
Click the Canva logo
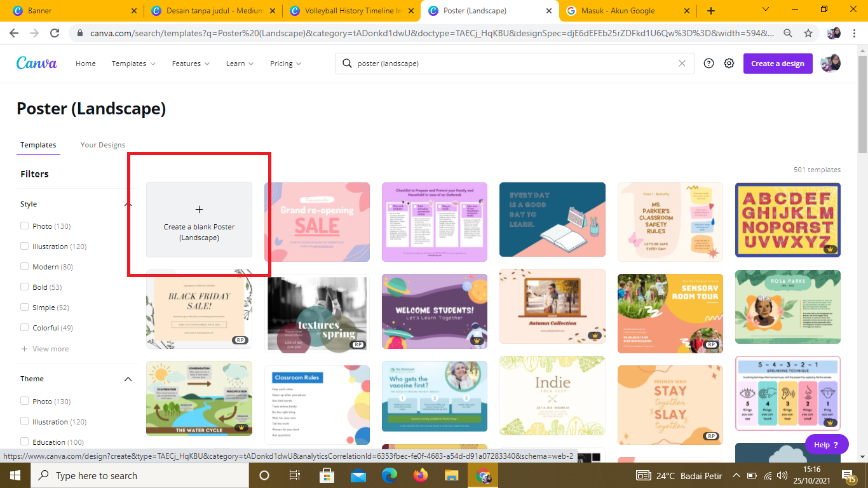tap(37, 64)
